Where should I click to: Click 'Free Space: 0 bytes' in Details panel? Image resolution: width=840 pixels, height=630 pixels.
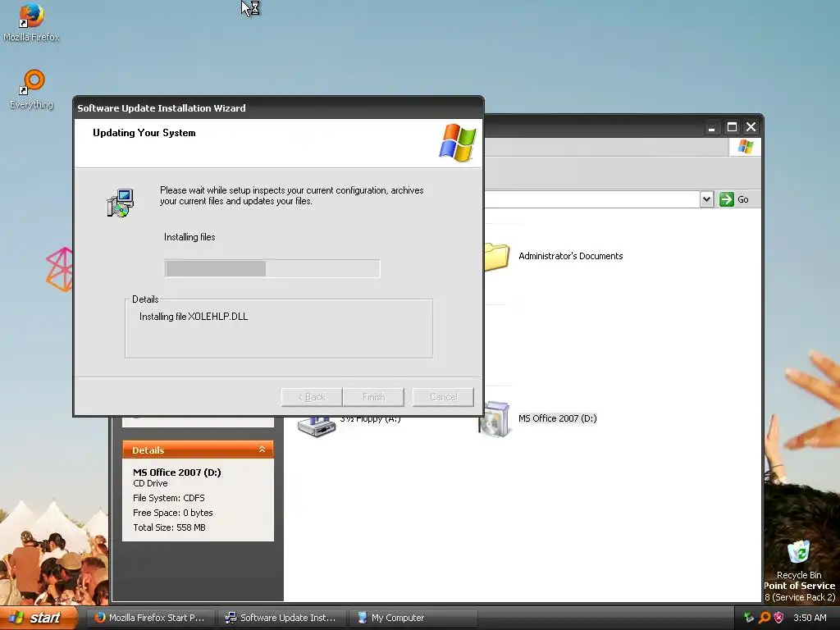(172, 513)
